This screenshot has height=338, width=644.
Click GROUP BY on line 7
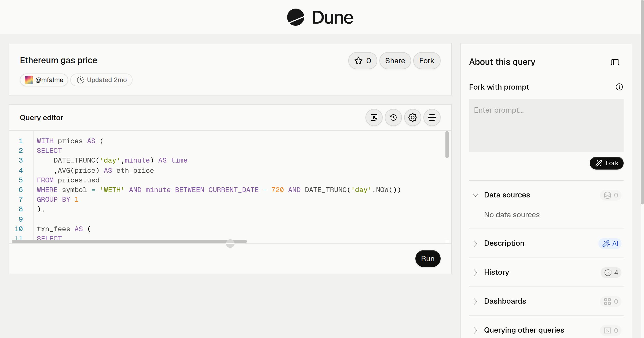coord(53,200)
